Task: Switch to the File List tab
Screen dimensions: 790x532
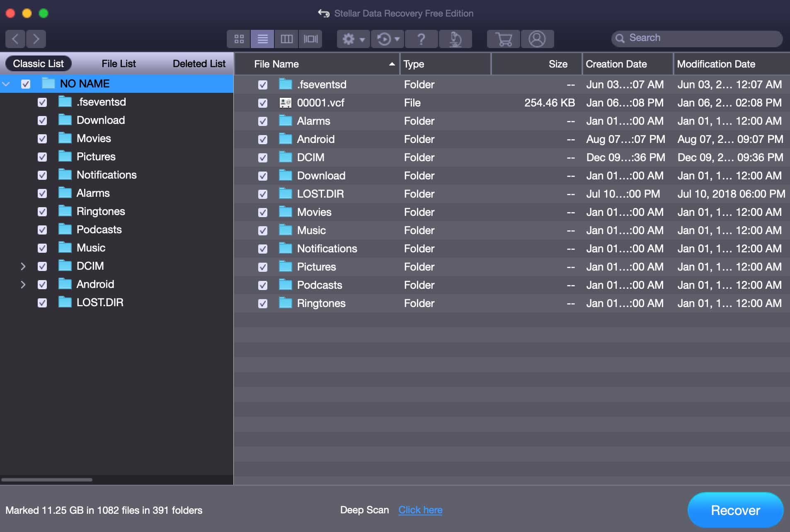Action: point(119,64)
